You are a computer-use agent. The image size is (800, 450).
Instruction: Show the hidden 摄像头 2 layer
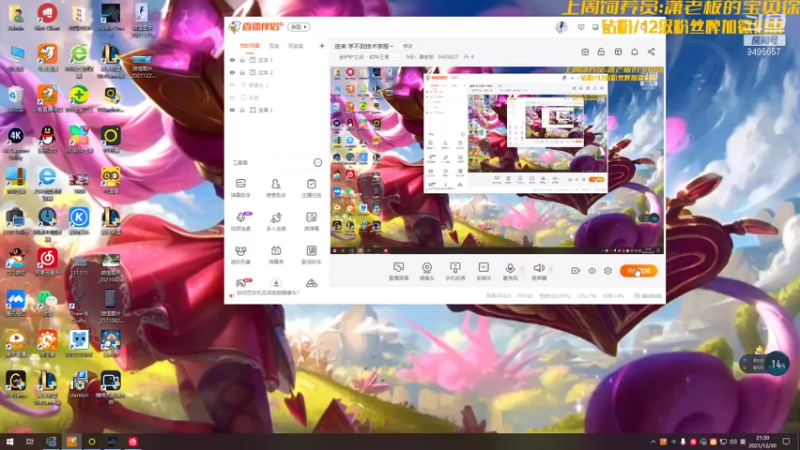point(232,85)
